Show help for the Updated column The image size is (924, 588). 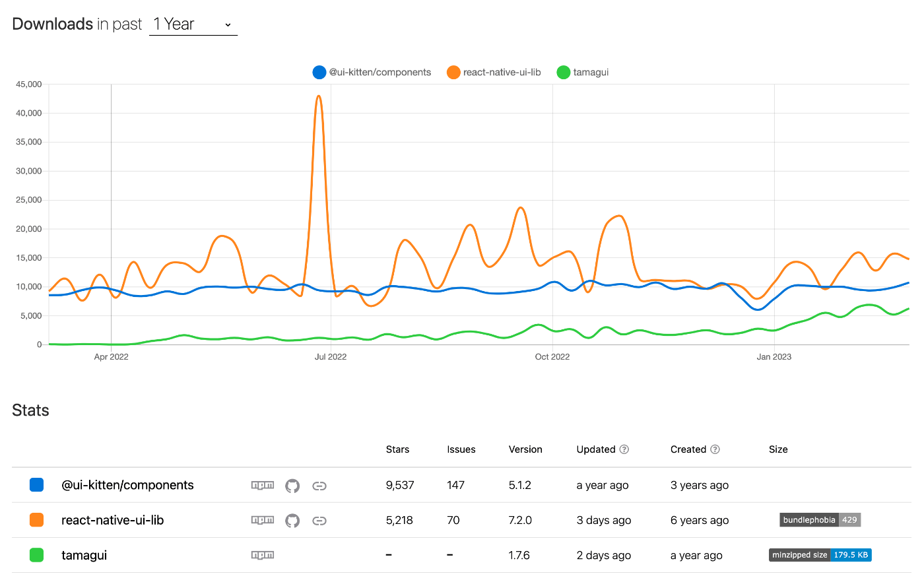click(x=624, y=449)
